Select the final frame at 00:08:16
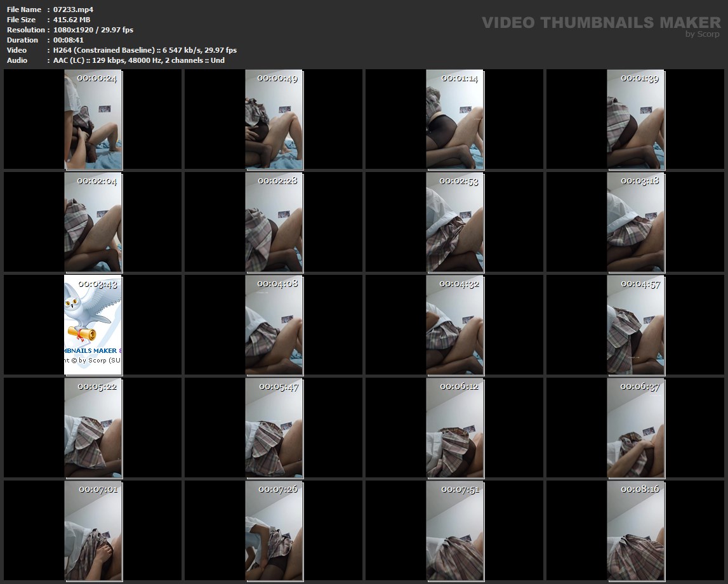The width and height of the screenshot is (728, 584). pyautogui.click(x=635, y=531)
